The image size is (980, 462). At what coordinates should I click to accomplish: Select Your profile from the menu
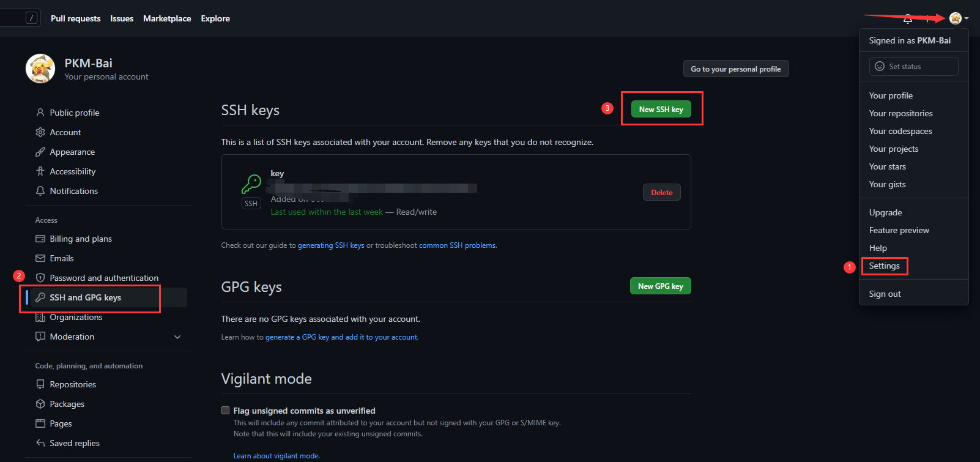pos(891,95)
